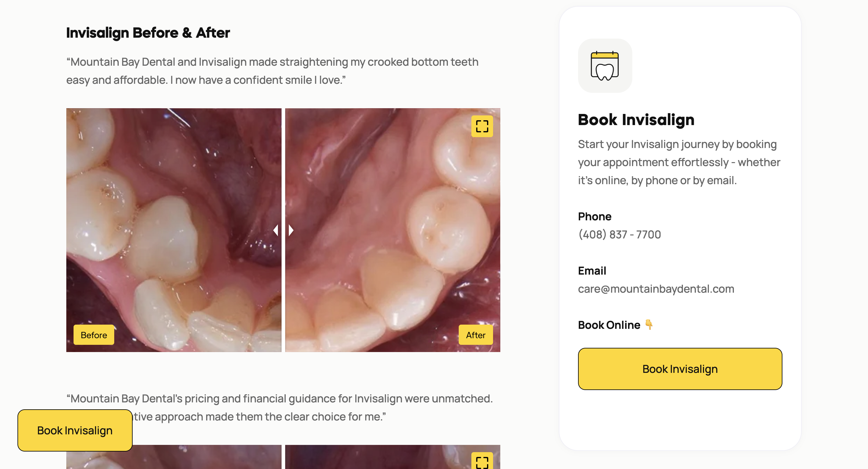Screen dimensions: 868x469
Task: Click the After teeth photo
Action: (392, 230)
